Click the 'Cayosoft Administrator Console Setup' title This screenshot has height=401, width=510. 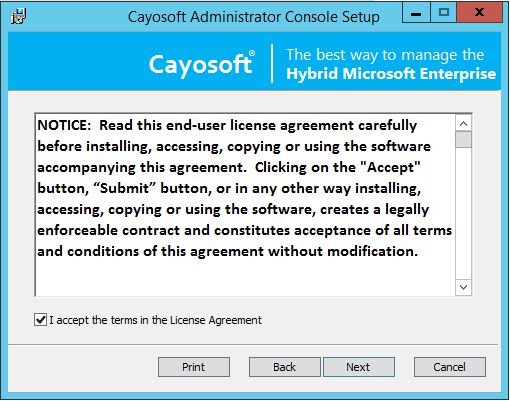(x=254, y=17)
